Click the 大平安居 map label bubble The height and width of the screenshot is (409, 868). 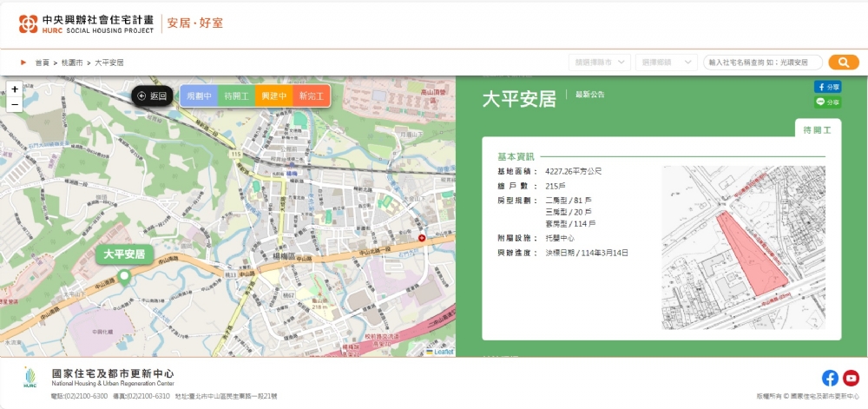124,254
